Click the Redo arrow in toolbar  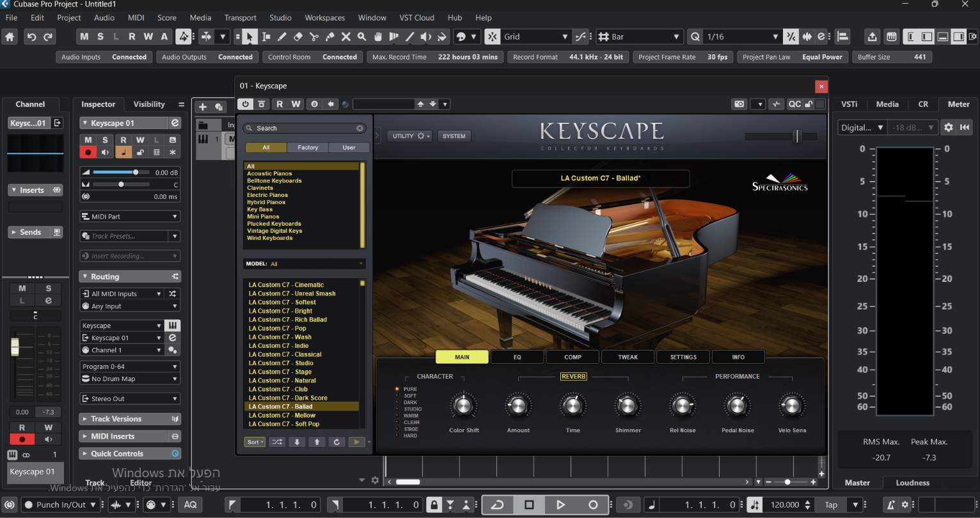point(49,37)
